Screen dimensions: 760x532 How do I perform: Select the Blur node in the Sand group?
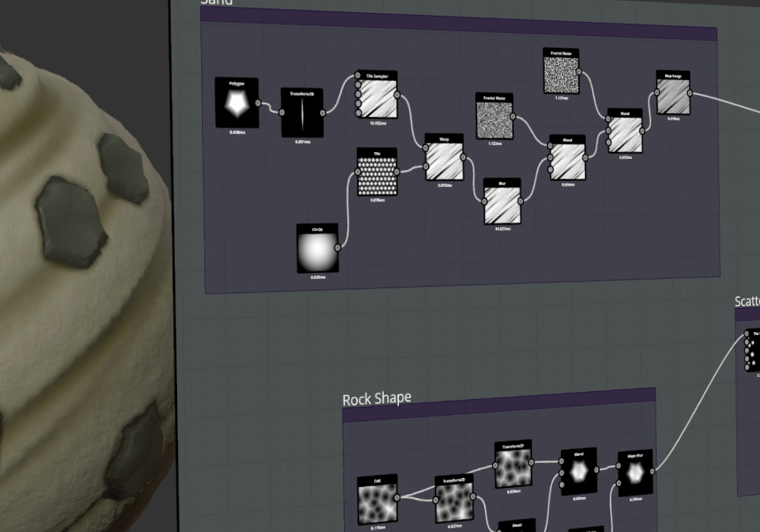coord(502,201)
